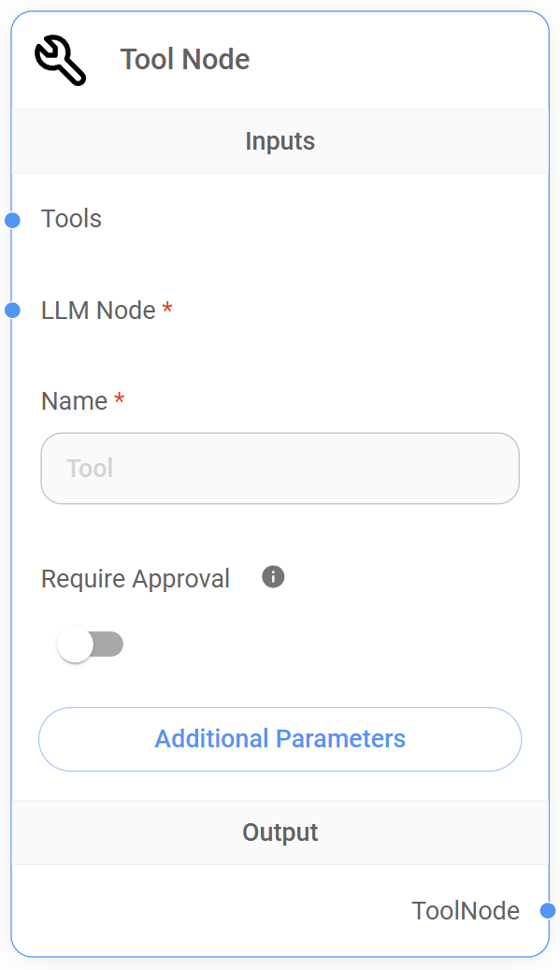Select the LLM Node input connector dot
This screenshot has width=560, height=970.
(12, 310)
